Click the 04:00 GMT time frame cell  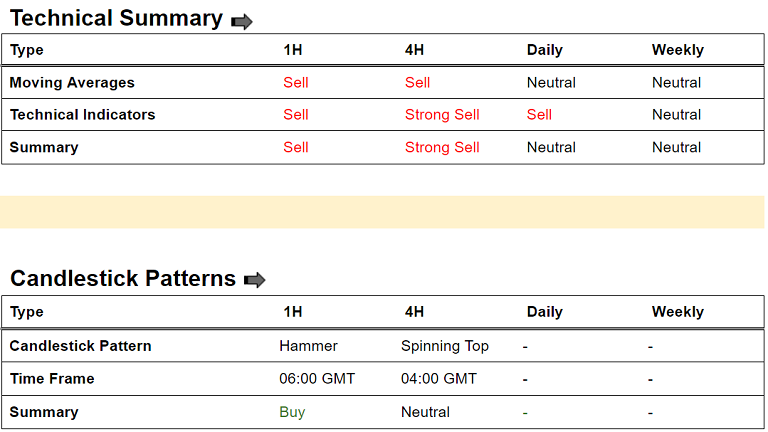[x=439, y=379]
